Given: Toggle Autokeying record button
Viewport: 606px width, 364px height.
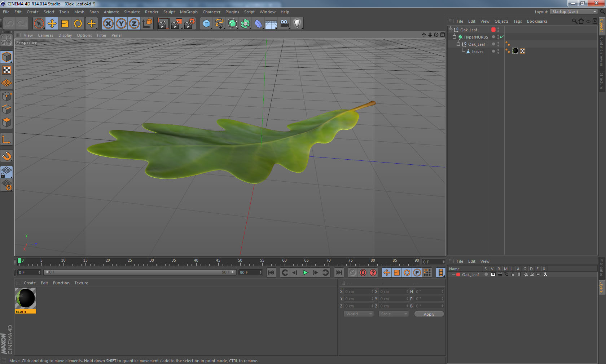Looking at the screenshot, I should pyautogui.click(x=363, y=273).
